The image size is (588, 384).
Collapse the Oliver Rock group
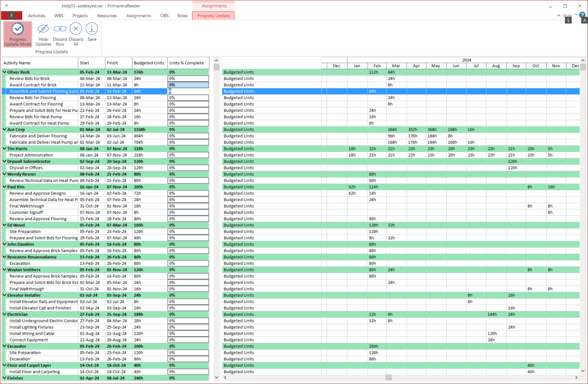(x=4, y=72)
